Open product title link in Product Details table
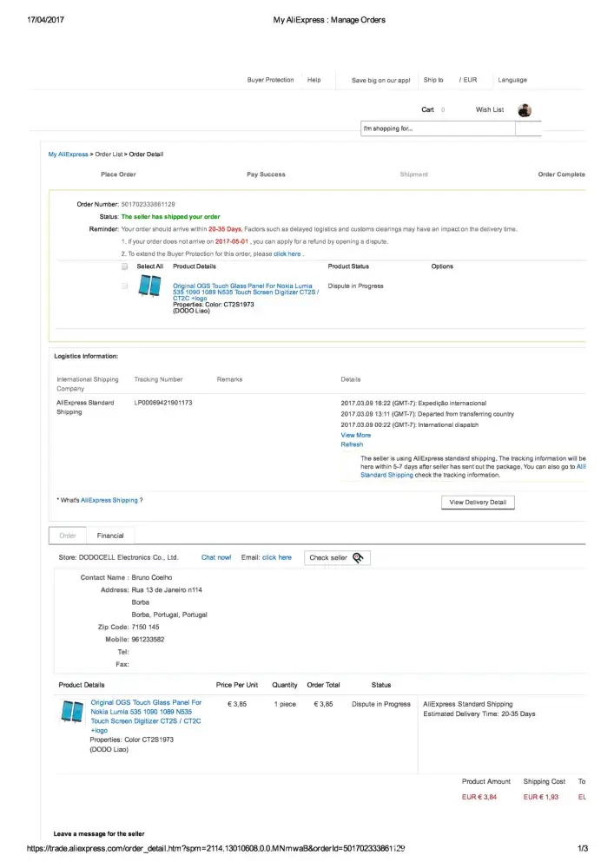This screenshot has width=614, height=868. pyautogui.click(x=146, y=716)
